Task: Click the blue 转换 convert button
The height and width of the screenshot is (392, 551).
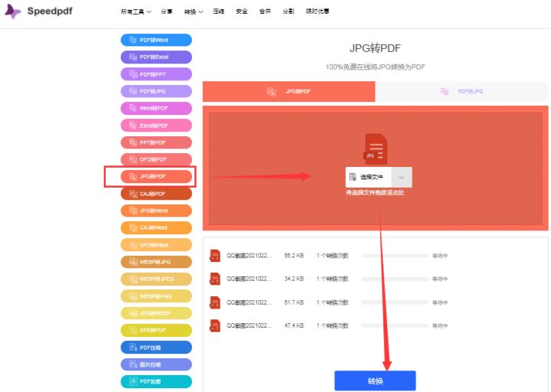Action: (x=375, y=381)
